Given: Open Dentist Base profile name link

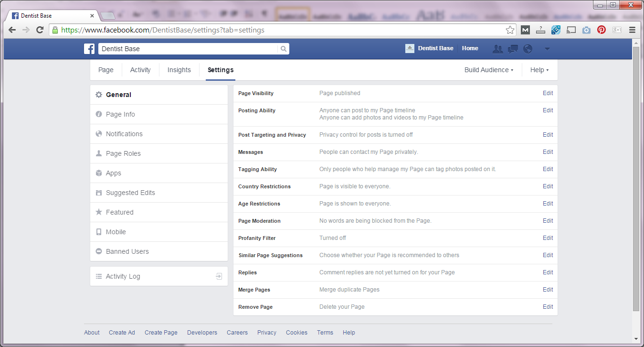Looking at the screenshot, I should pos(436,48).
